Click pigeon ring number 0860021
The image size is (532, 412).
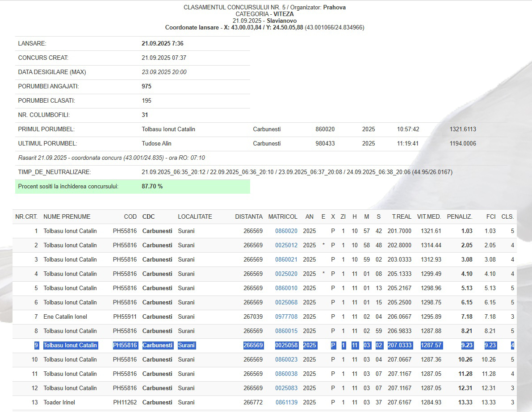(286, 260)
